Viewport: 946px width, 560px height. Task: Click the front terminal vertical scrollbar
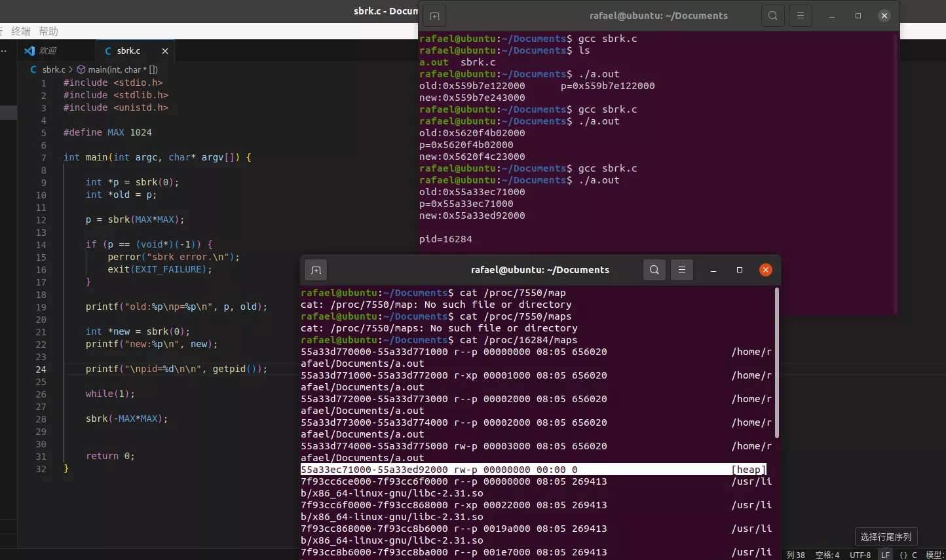(777, 364)
